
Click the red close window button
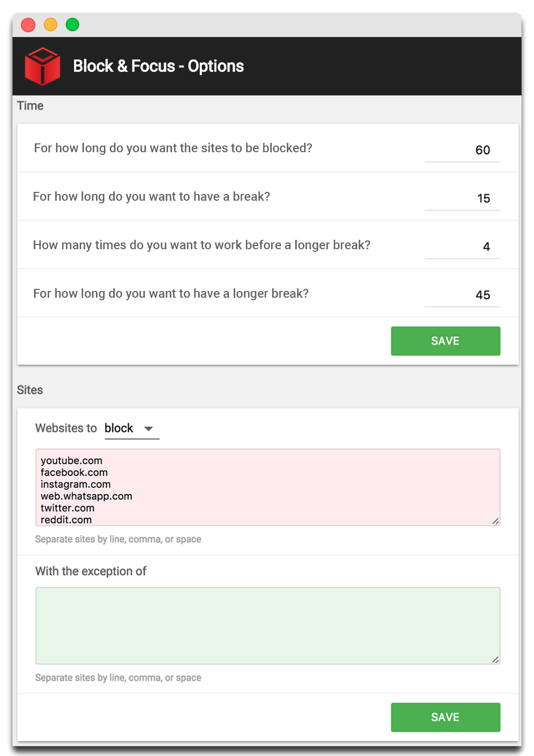28,25
